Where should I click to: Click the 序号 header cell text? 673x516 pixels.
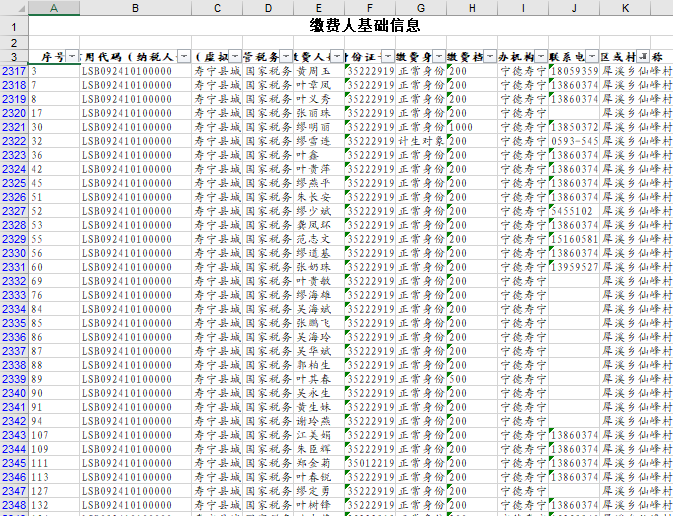point(53,57)
